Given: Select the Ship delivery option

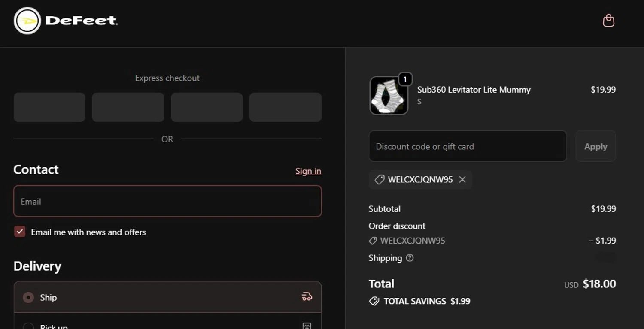Looking at the screenshot, I should 167,297.
